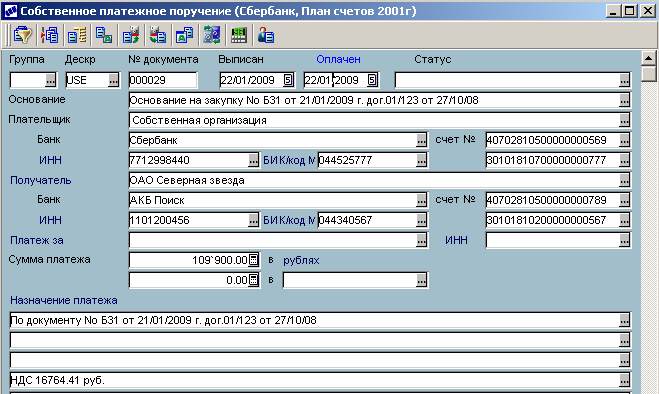Click the blue Назначение платежа label link
This screenshot has width=659, height=394.
tap(63, 300)
